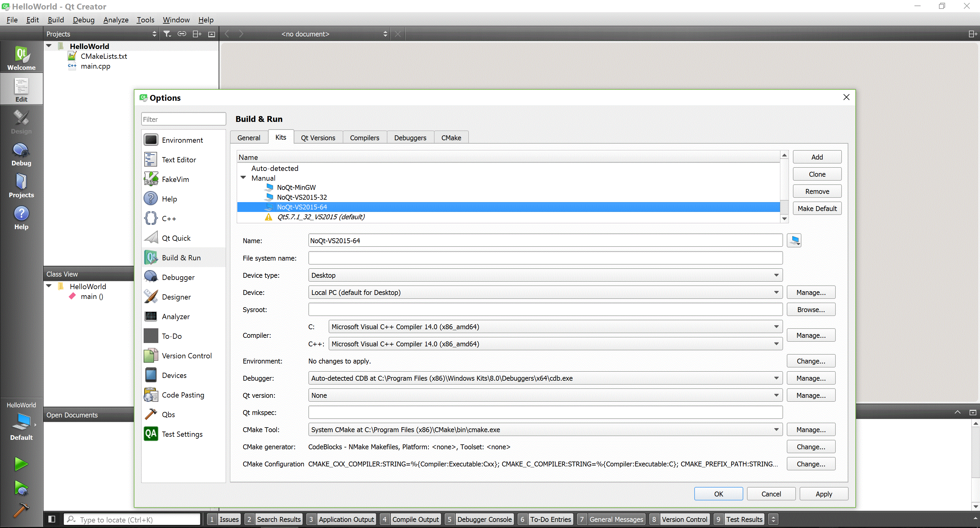Click Add kit button

click(x=817, y=157)
